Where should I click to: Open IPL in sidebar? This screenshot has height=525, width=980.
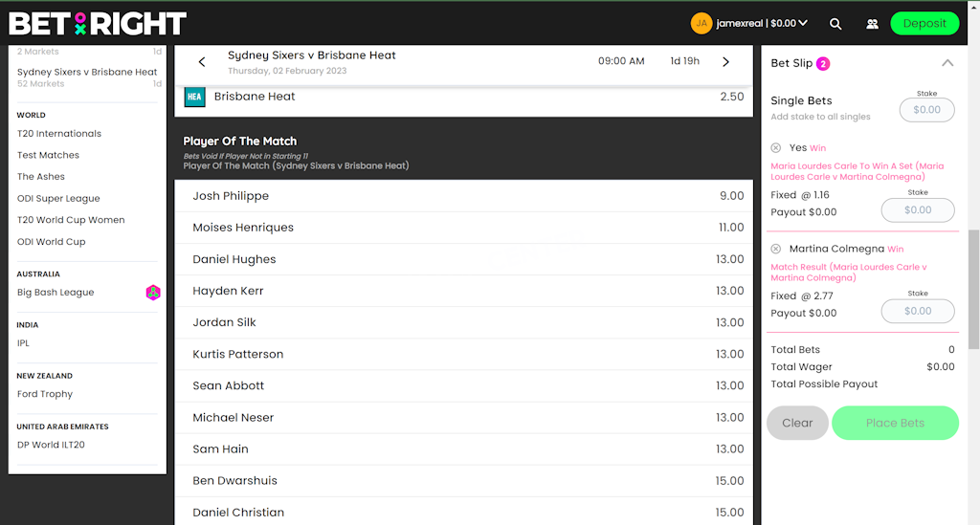coord(23,342)
